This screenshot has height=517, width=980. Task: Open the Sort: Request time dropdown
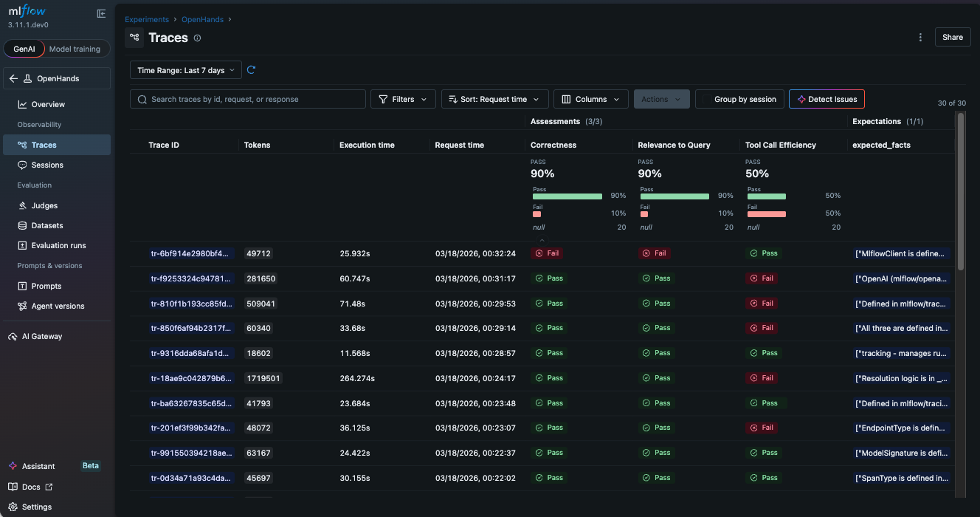(494, 98)
